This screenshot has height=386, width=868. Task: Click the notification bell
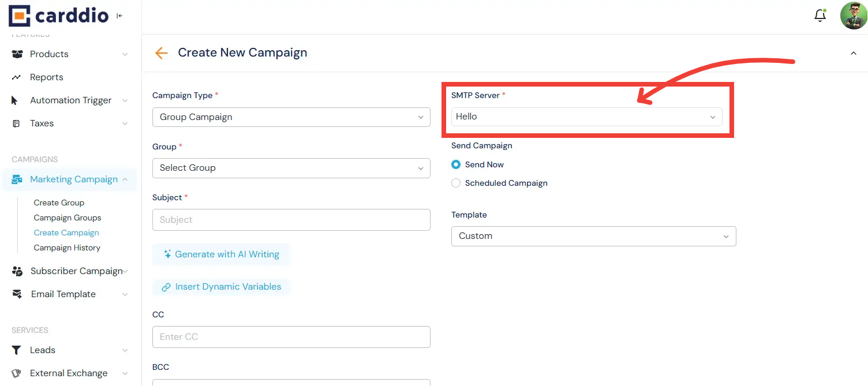click(x=820, y=16)
